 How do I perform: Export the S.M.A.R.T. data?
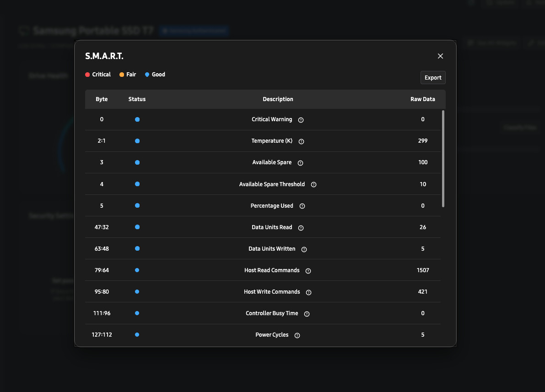click(x=433, y=77)
